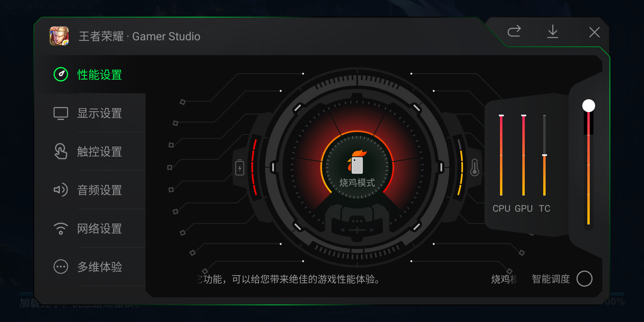Close the Gamer Studio panel
The height and width of the screenshot is (322, 644).
pos(594,32)
